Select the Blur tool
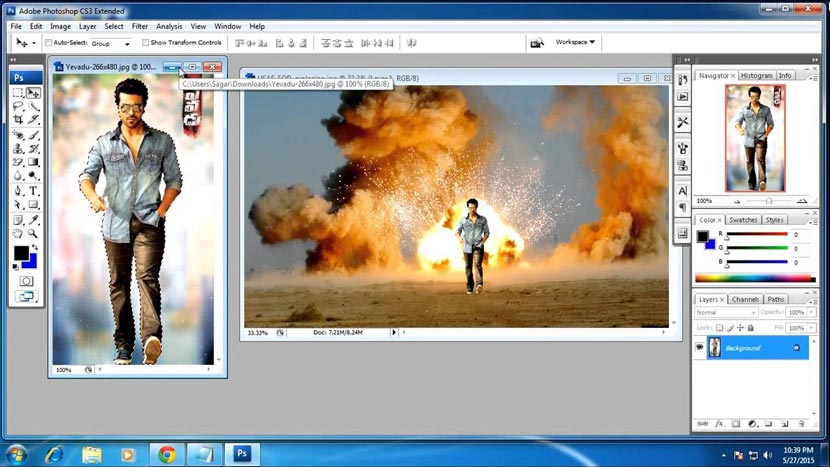Screen dimensions: 830x467 18,175
